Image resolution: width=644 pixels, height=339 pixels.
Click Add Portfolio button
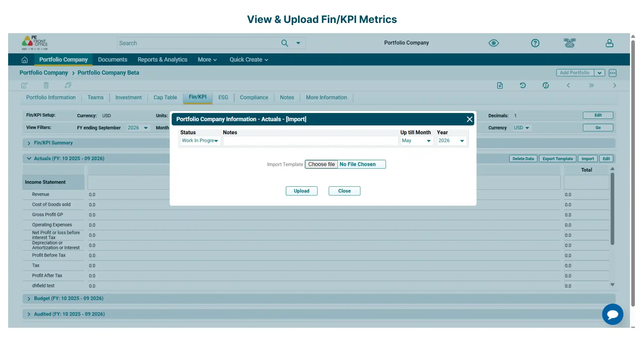point(575,73)
